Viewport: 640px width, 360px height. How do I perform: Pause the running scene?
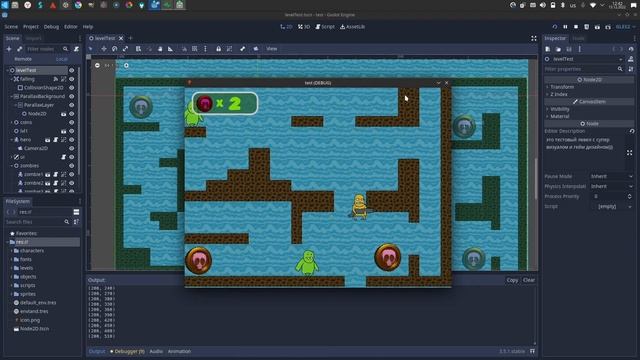tap(565, 27)
